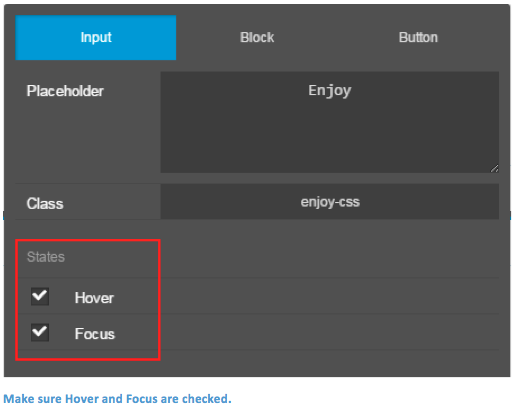Focus the Placeholder textarea
The width and height of the screenshot is (516, 414).
tap(330, 122)
